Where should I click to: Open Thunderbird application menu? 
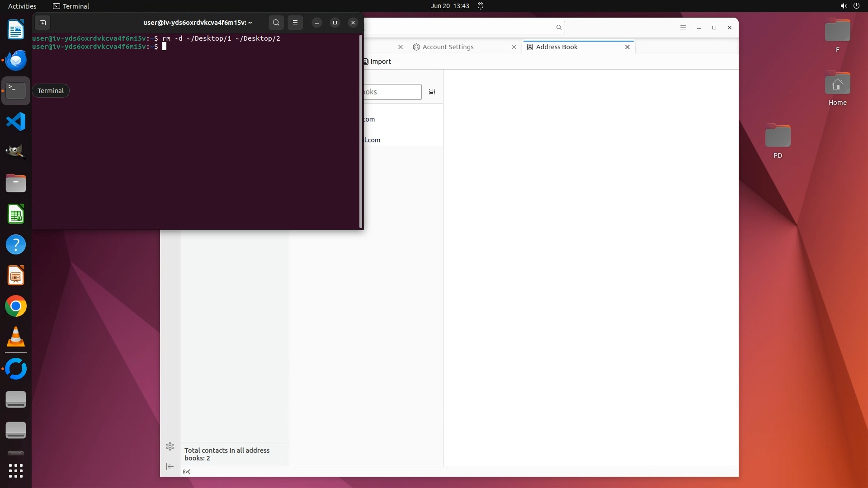[683, 28]
